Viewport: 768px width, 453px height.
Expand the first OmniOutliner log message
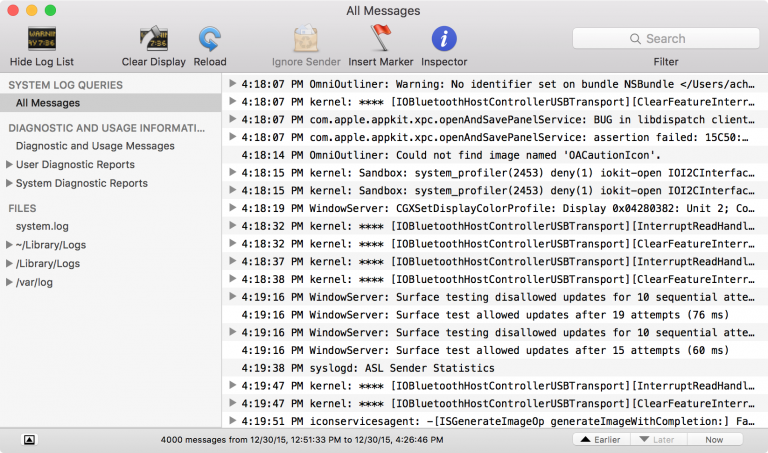(233, 83)
